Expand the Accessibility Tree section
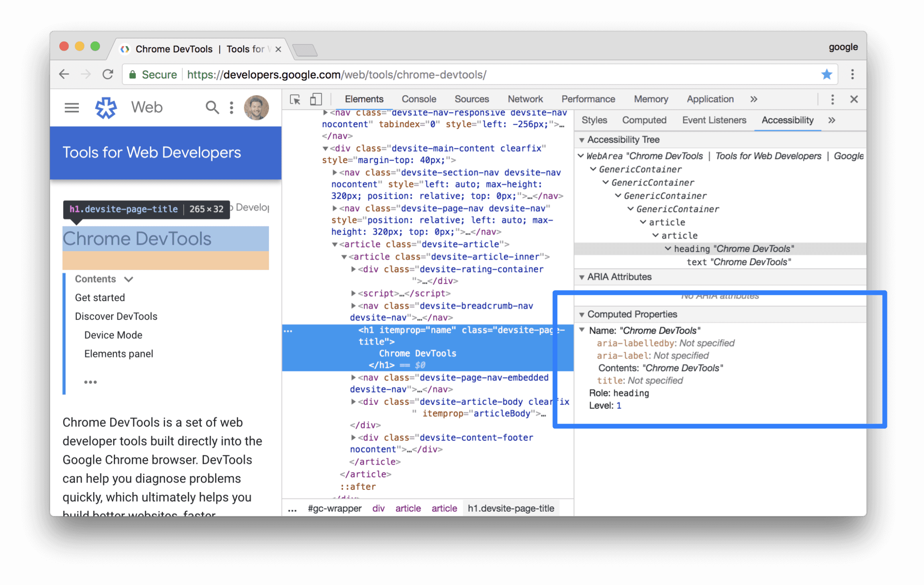The image size is (924, 585). [x=583, y=141]
